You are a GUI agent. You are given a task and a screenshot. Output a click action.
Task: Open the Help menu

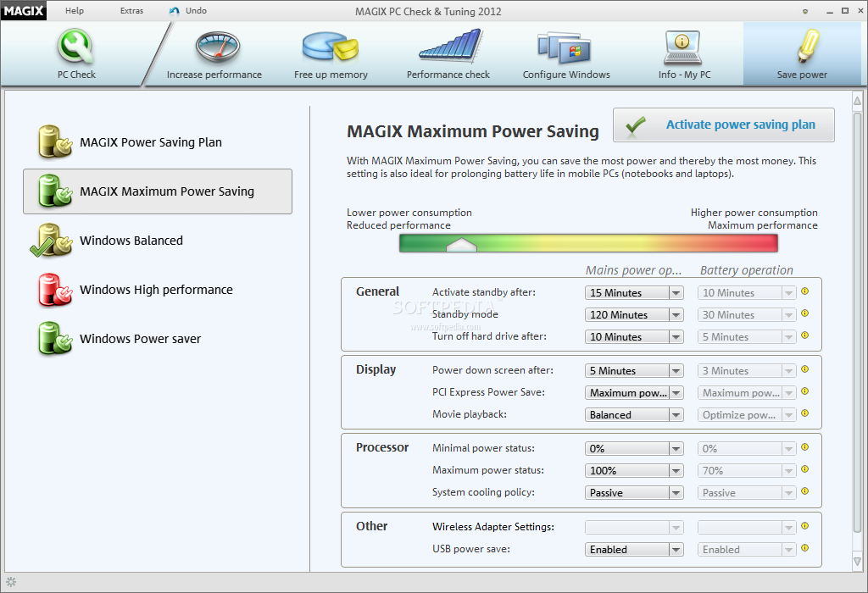coord(75,10)
